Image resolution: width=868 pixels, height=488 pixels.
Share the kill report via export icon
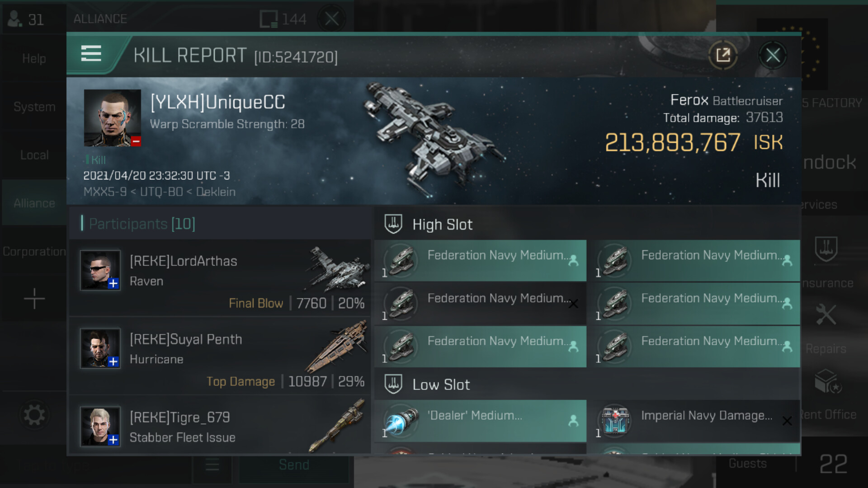(723, 56)
